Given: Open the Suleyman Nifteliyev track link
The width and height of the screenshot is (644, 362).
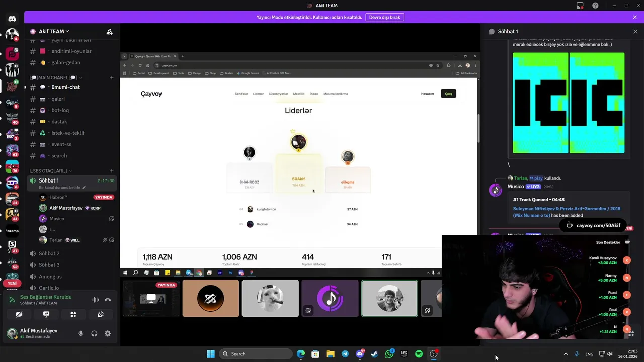Looking at the screenshot, I should tap(567, 212).
